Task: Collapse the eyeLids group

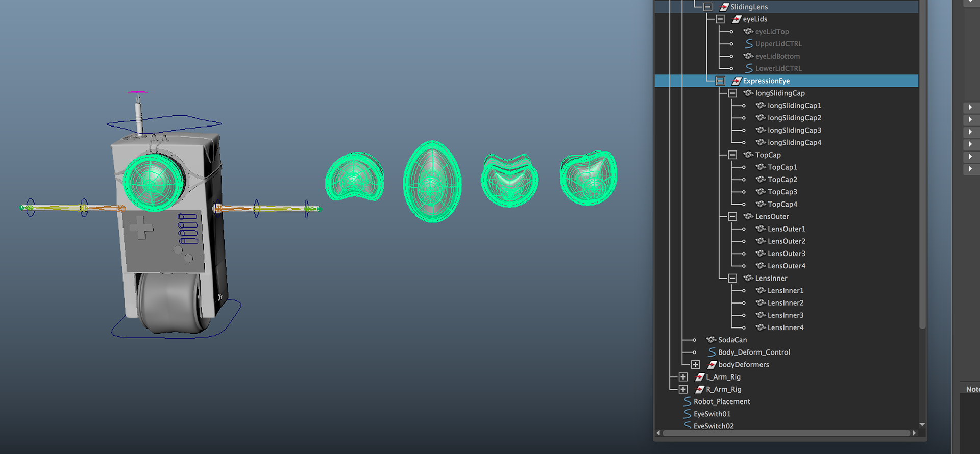Action: click(720, 19)
